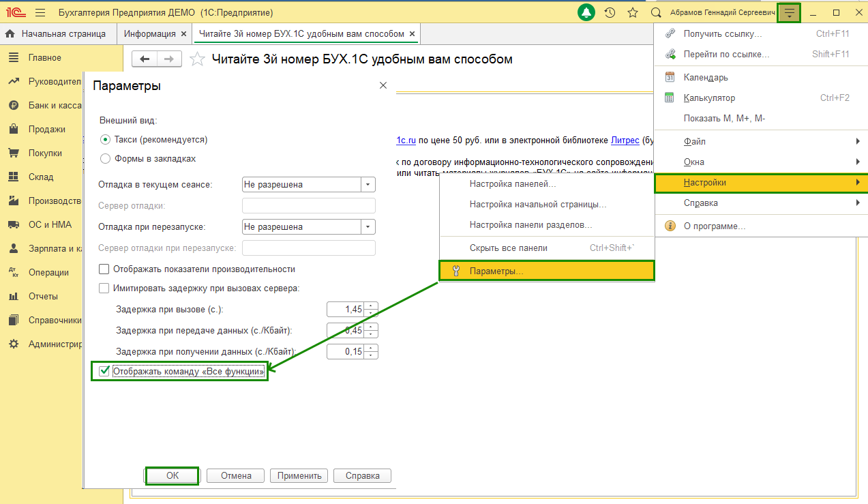Screen dimensions: 868x504
Task: Open the Отчеты section
Action: coord(43,296)
